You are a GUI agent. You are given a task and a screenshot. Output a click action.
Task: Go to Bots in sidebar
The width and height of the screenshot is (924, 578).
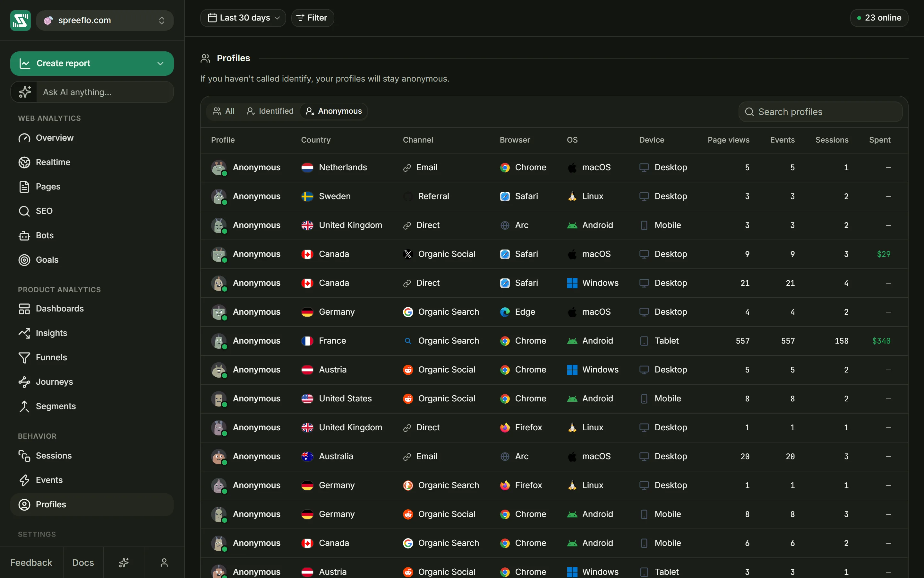point(92,235)
